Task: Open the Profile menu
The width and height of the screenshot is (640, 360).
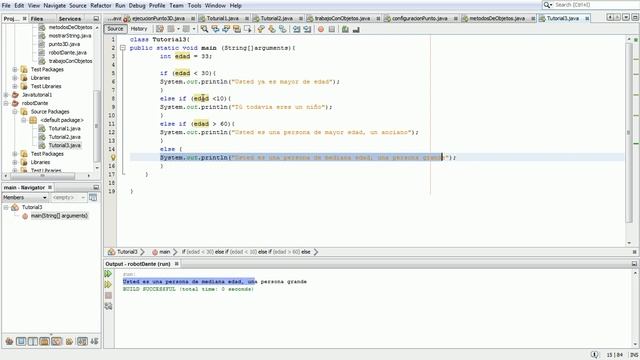Action: pos(157,5)
